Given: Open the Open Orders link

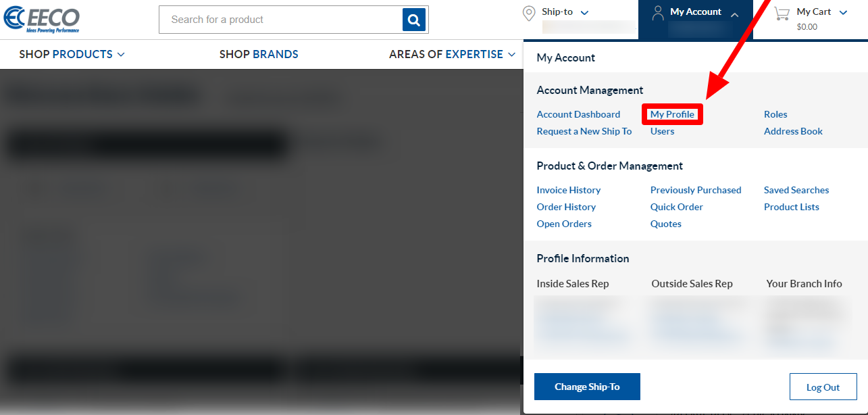Looking at the screenshot, I should point(564,224).
